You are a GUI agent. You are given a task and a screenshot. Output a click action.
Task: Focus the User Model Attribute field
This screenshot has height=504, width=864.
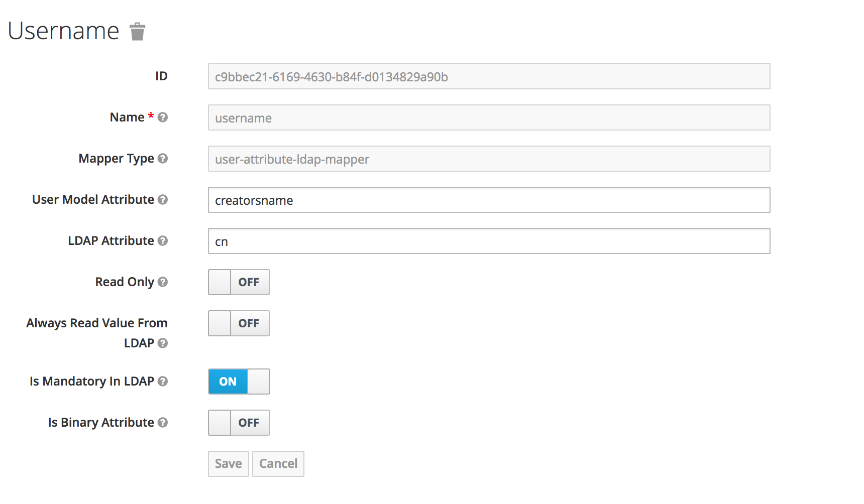tap(489, 200)
